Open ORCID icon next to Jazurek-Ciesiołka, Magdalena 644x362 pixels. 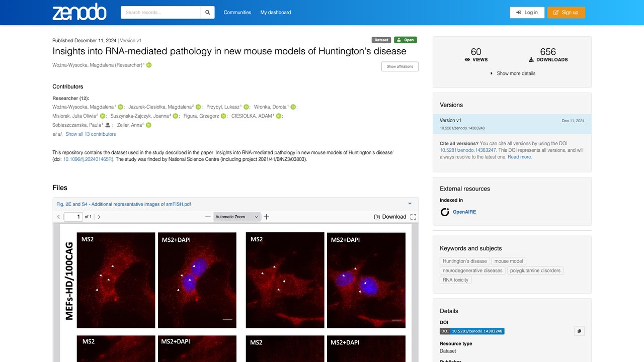(x=198, y=107)
